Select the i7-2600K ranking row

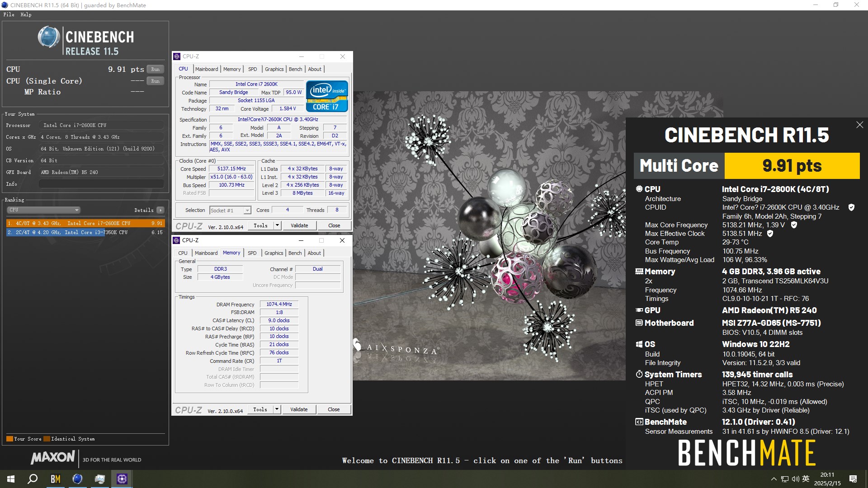tap(85, 223)
